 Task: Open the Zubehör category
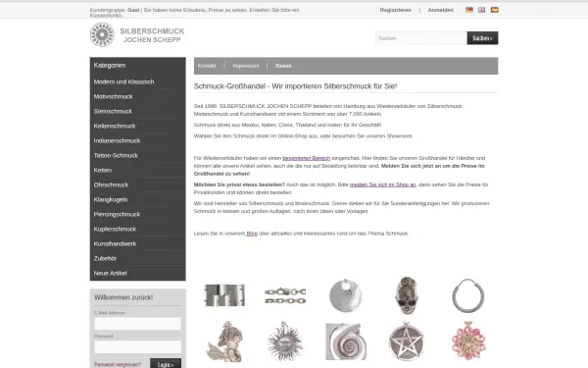106,258
